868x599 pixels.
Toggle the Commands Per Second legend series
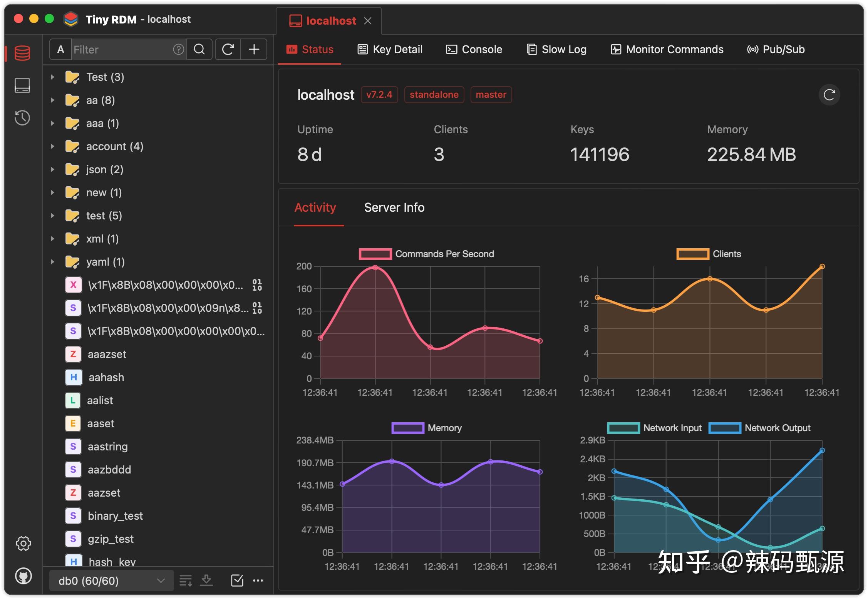(426, 254)
